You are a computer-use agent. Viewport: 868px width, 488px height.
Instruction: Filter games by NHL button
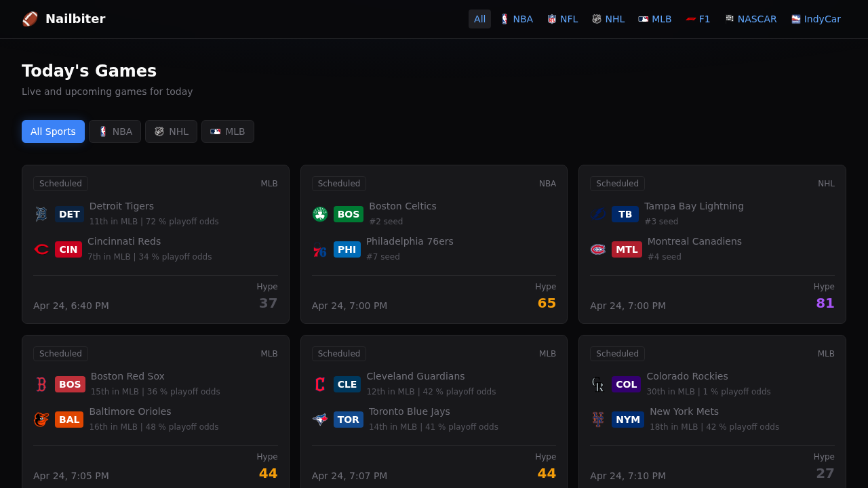coord(171,131)
